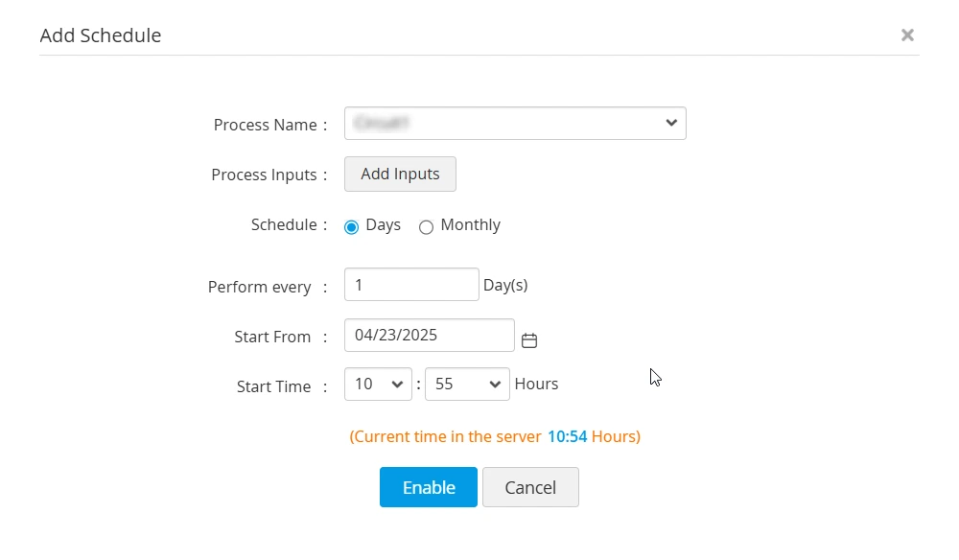Click the expand arrow on Process Name field

point(670,123)
